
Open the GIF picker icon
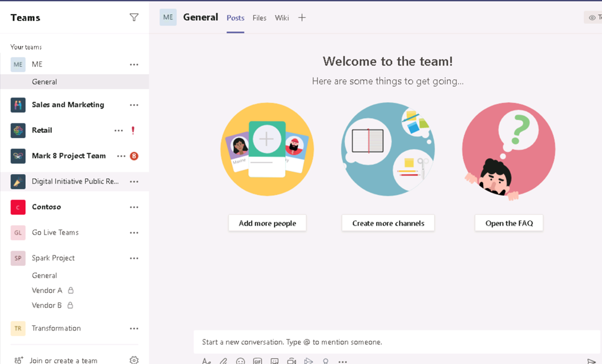[x=257, y=361]
